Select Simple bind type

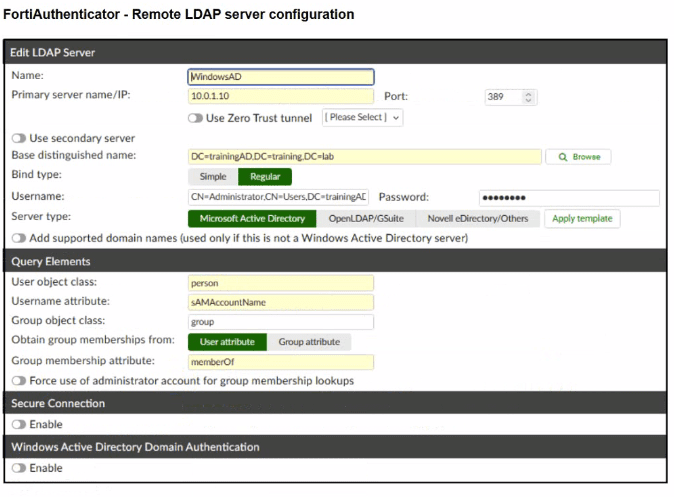[x=212, y=177]
